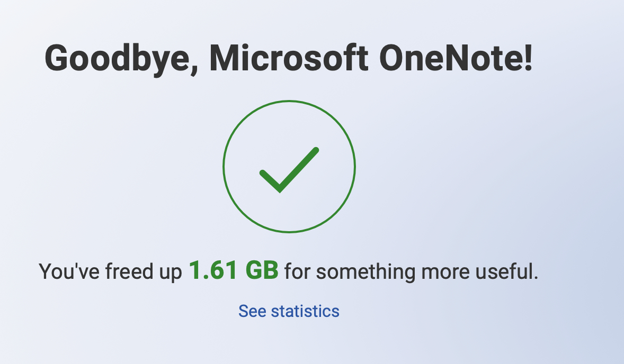Click the green success checkmark icon
Screen dimensions: 624x364
[x=289, y=170]
